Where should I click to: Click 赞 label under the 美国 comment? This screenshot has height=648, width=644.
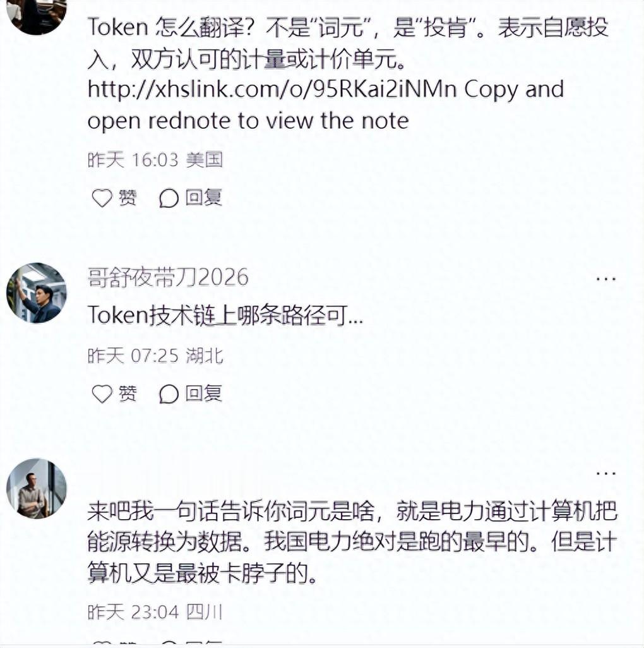point(128,198)
